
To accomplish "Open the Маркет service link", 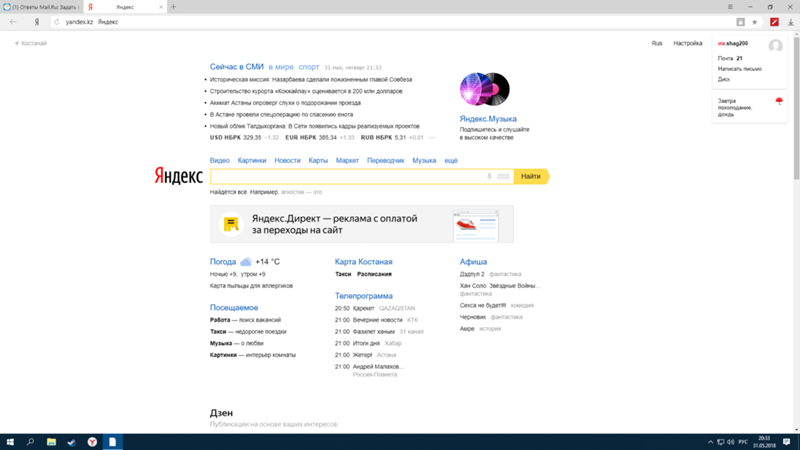I will pos(347,160).
